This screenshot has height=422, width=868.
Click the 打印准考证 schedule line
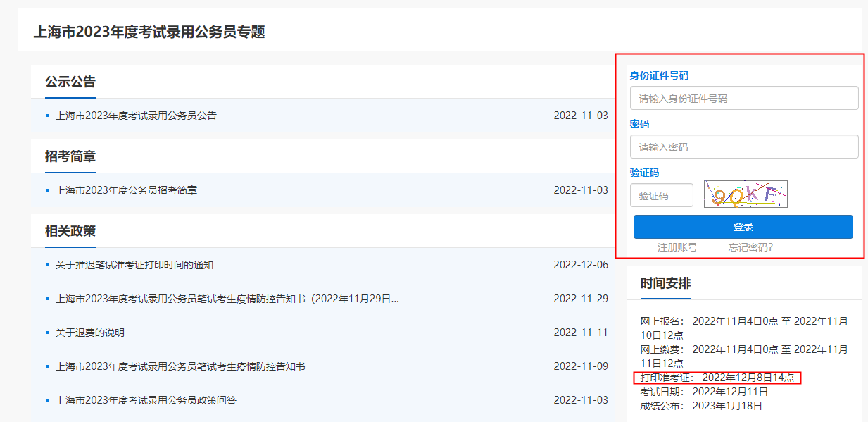click(x=717, y=378)
